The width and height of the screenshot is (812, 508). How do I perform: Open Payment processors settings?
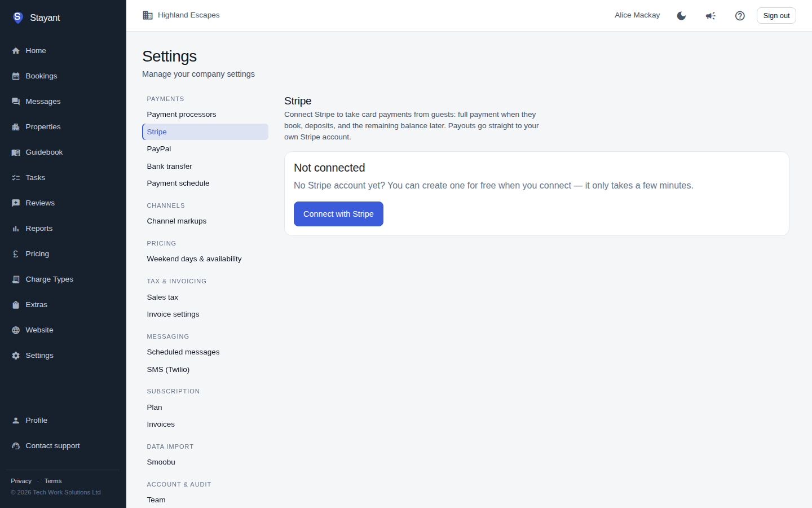pyautogui.click(x=205, y=115)
